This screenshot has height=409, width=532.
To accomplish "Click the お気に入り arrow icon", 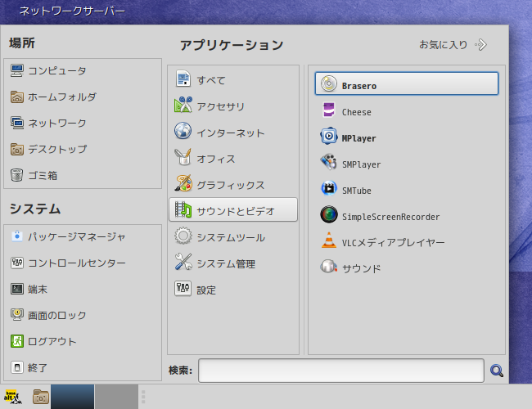I will [480, 45].
